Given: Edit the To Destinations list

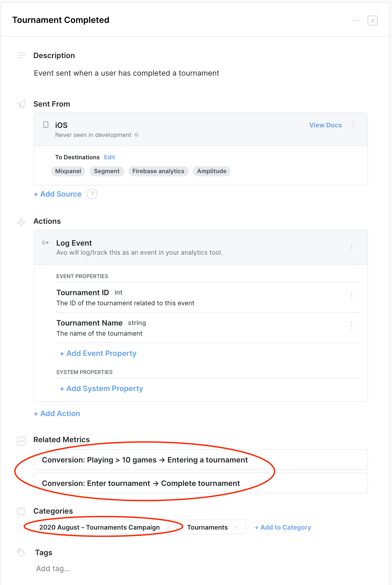Looking at the screenshot, I should click(x=109, y=157).
